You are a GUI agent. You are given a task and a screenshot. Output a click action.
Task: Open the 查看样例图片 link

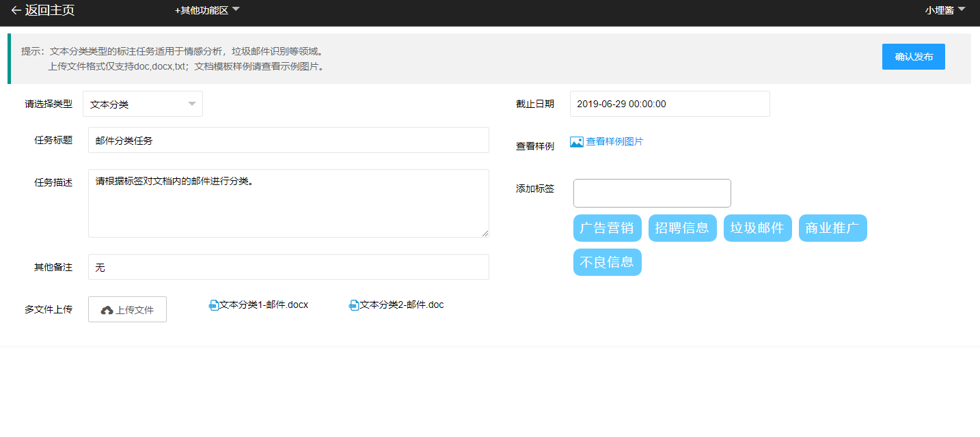[x=614, y=141]
